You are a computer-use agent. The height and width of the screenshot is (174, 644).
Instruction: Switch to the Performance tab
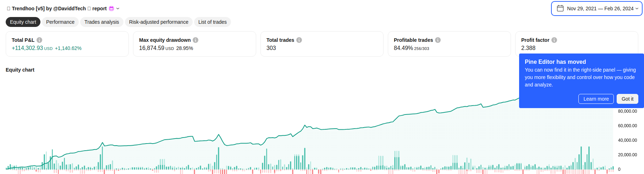click(x=60, y=22)
